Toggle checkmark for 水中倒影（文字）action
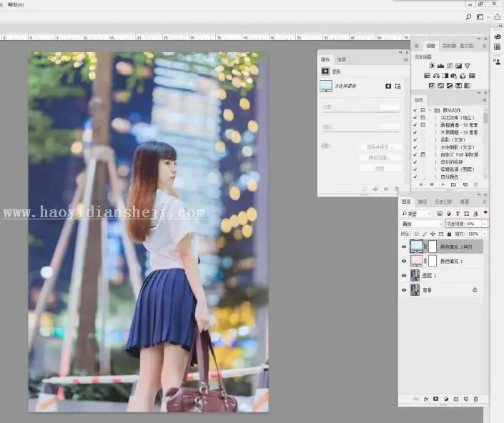 pos(415,147)
